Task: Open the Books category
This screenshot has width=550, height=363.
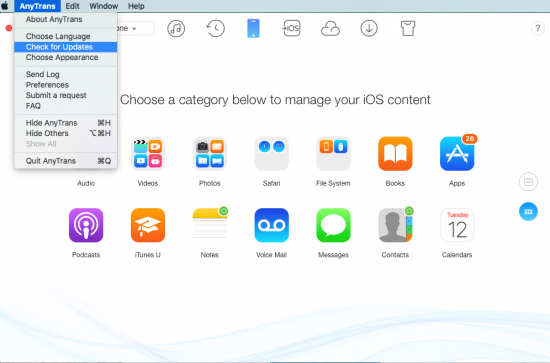Action: click(395, 154)
